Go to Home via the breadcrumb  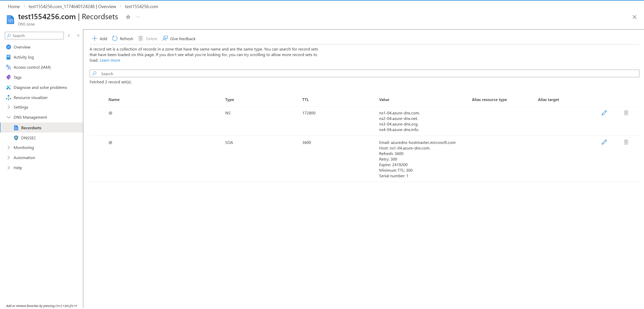14,6
